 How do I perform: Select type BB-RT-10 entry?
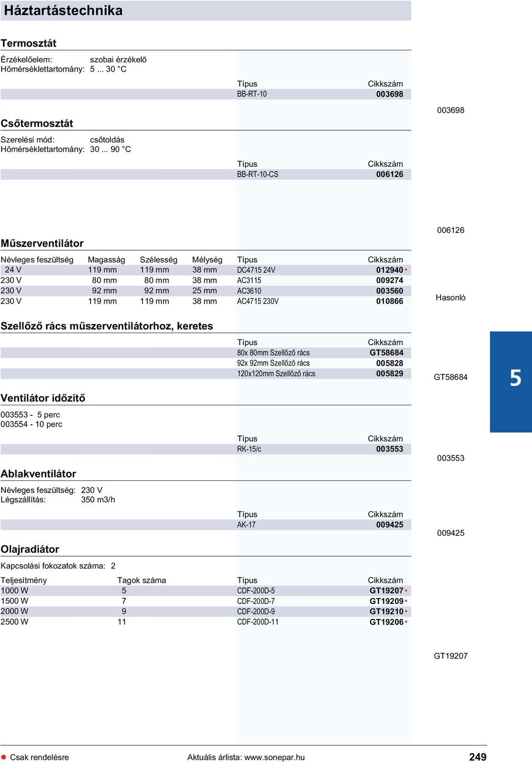coord(252,94)
